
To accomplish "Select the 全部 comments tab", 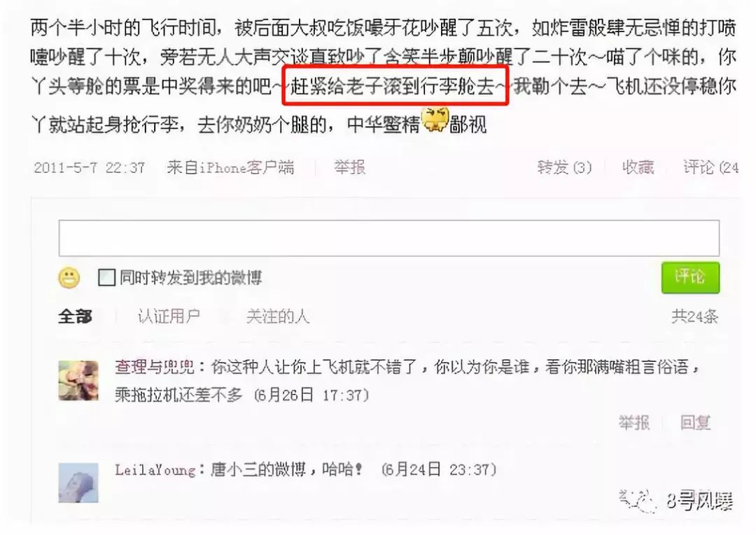I will tap(75, 317).
